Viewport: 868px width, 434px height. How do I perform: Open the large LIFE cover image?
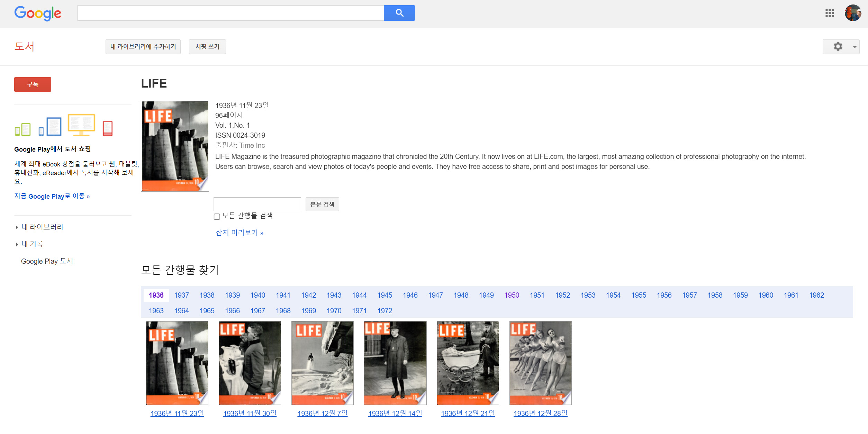(x=175, y=146)
